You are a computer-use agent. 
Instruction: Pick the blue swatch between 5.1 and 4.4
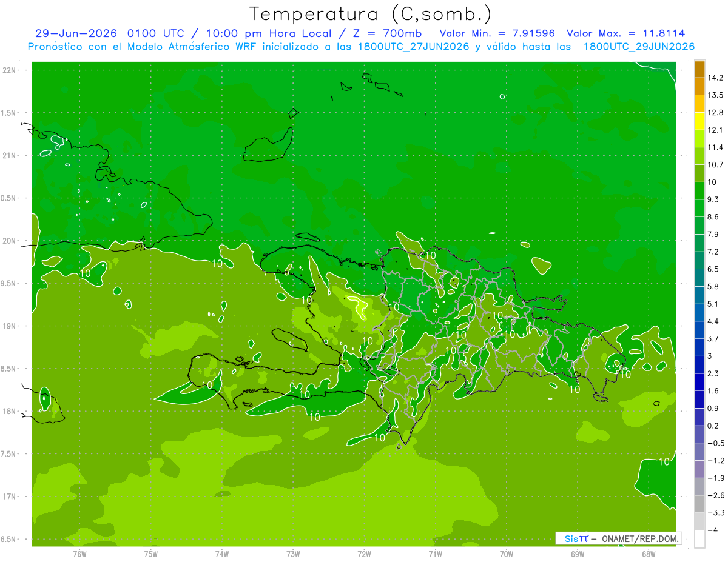(x=699, y=313)
